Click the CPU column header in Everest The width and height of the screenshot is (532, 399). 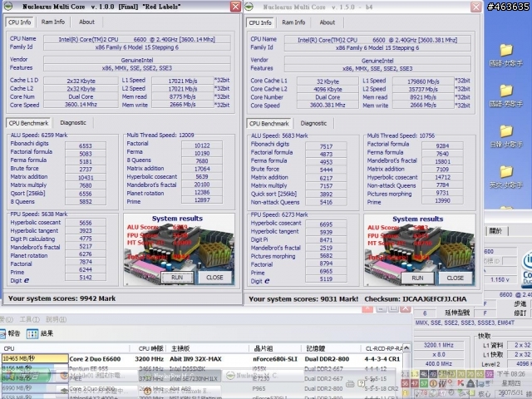tap(65, 348)
